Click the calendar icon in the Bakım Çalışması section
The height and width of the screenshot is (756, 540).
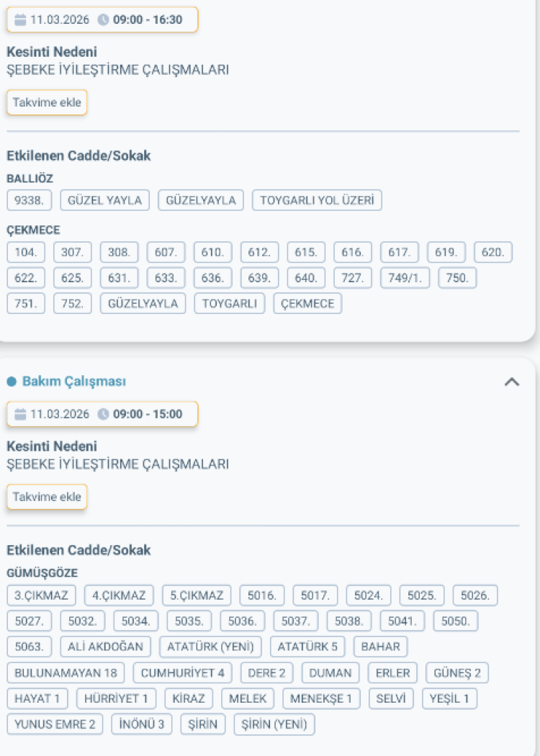pyautogui.click(x=22, y=414)
